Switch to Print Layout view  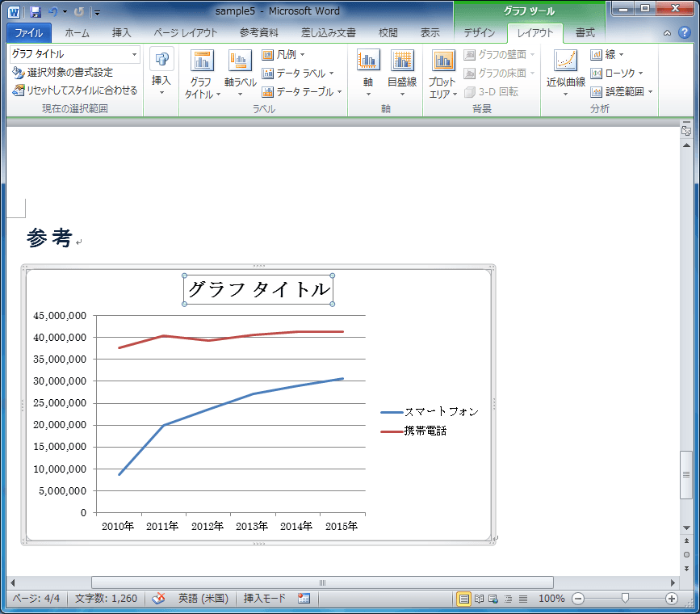click(463, 599)
